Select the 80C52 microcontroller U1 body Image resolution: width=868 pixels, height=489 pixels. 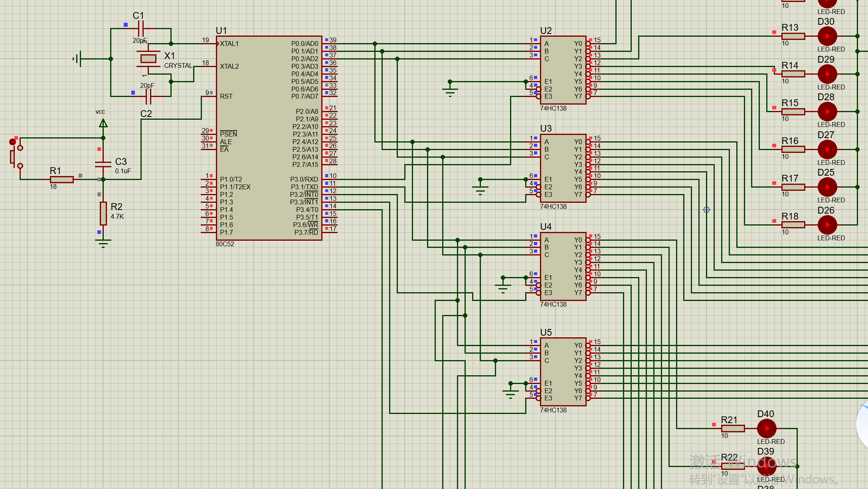[268, 138]
